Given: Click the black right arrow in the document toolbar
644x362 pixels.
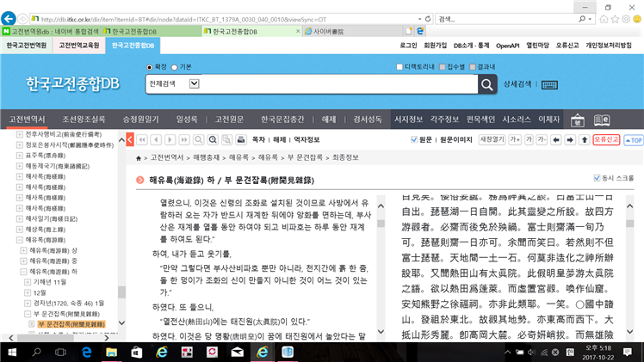Looking at the screenshot, I should 570,140.
